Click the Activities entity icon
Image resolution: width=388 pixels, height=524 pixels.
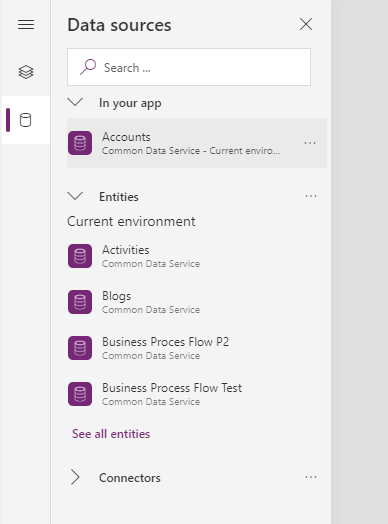(80, 256)
